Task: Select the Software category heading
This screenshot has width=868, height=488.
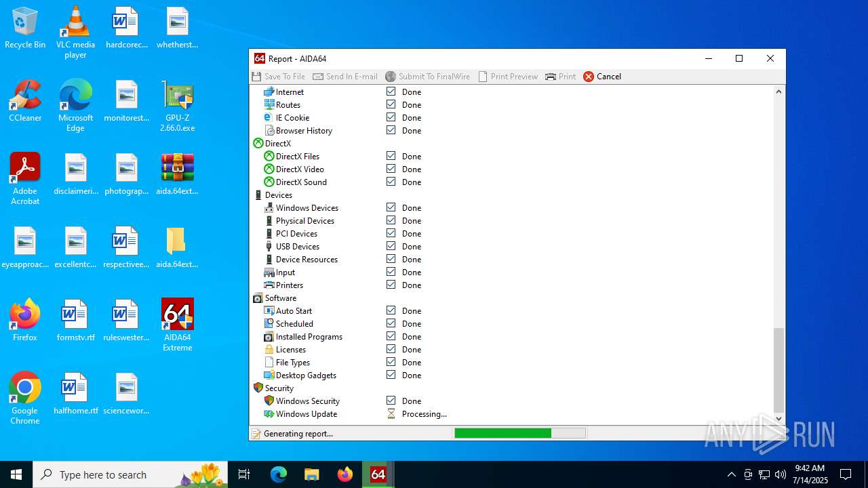Action: point(281,298)
